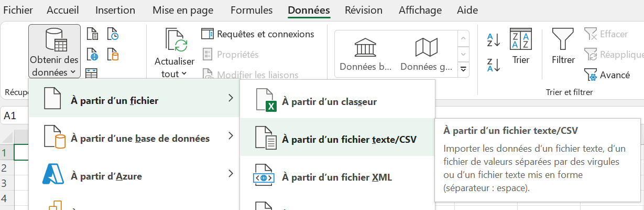Open Requêtes et connexions pane

pos(258,34)
